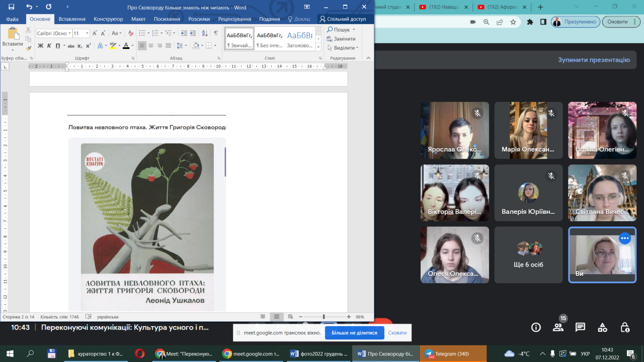644x362 pixels.
Task: Click the clear formatting eraser icon
Action: (x=131, y=33)
